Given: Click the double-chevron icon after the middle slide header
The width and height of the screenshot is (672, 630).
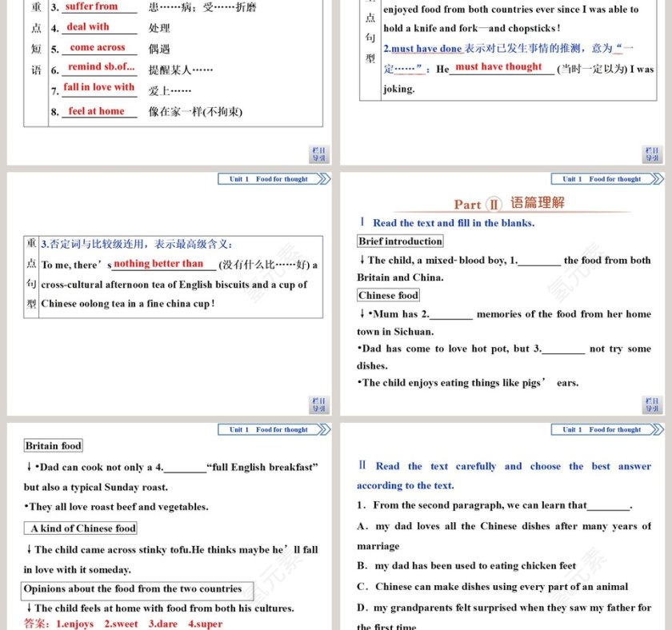Looking at the screenshot, I should (323, 179).
